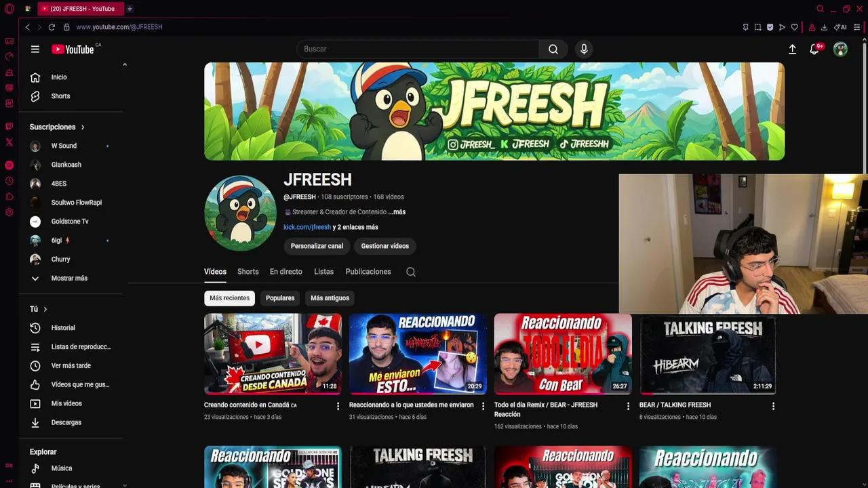
Task: Add page to bookmarks with heart icon
Action: pyautogui.click(x=795, y=27)
